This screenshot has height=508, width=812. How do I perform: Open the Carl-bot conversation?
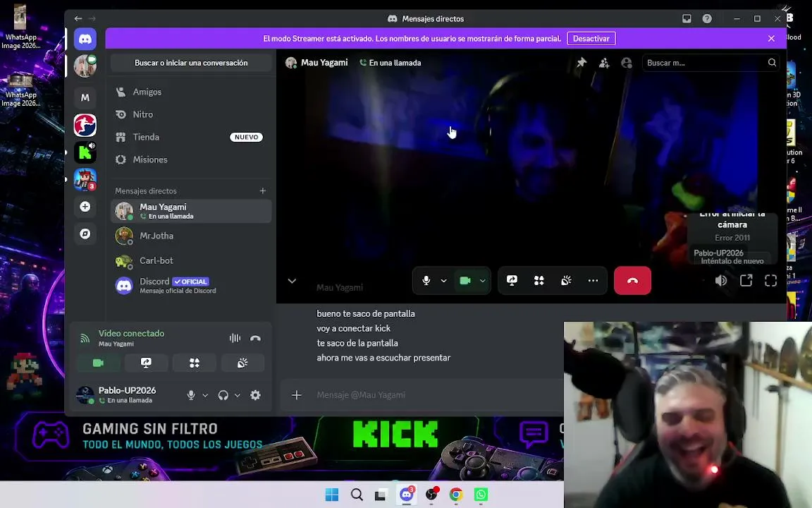[x=190, y=261]
